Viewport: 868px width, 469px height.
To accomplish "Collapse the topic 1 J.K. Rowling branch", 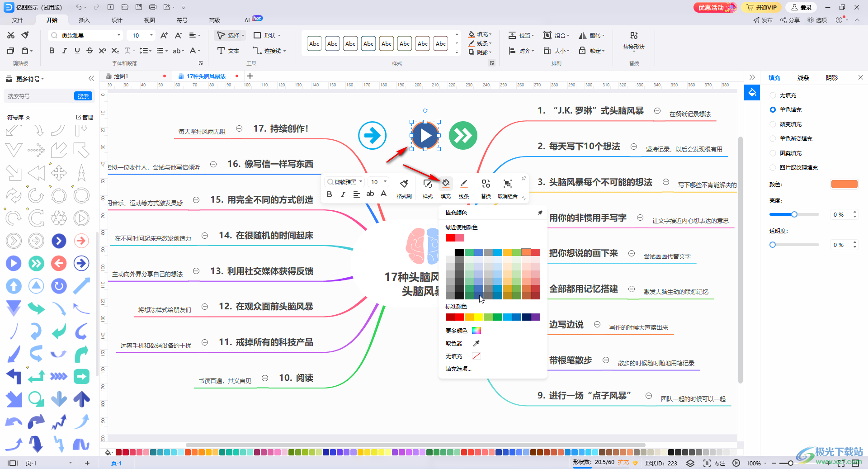I will point(657,111).
